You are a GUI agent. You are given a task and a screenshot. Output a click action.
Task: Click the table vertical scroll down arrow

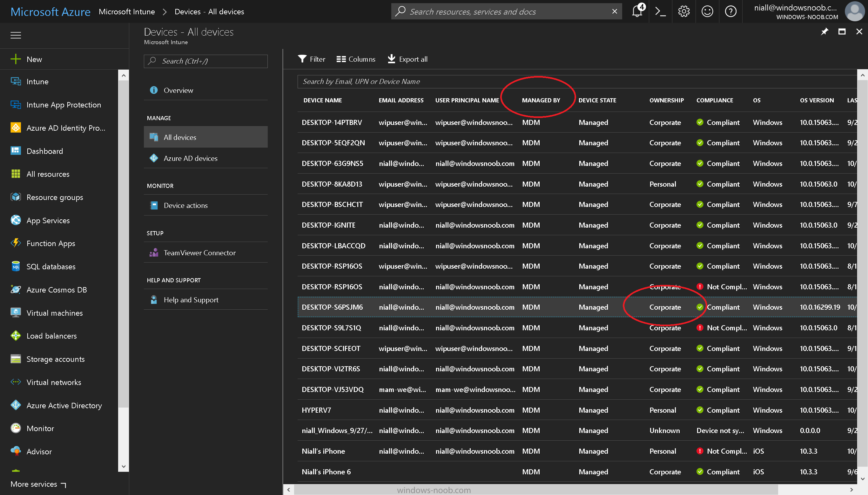point(863,479)
